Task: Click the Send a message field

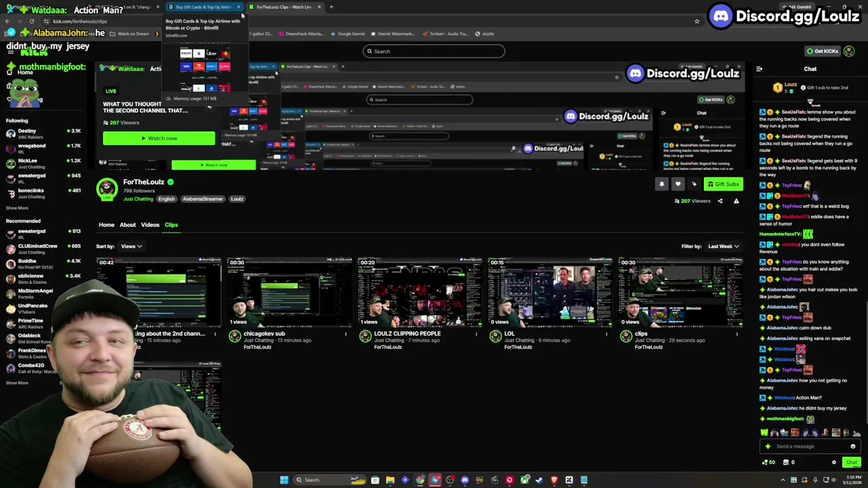Action: pyautogui.click(x=810, y=446)
